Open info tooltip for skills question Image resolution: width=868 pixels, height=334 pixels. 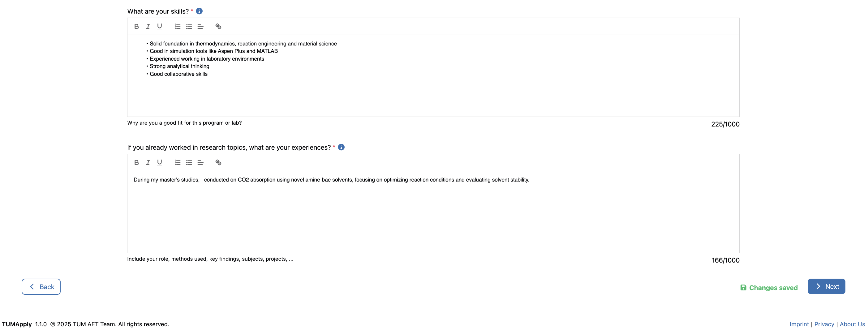tap(200, 11)
